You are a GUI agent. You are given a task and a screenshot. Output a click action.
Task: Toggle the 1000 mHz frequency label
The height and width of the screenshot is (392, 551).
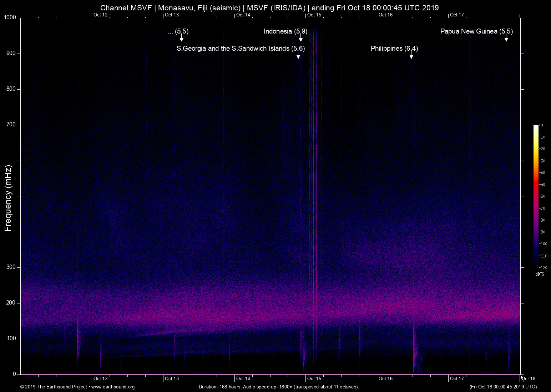[10, 17]
